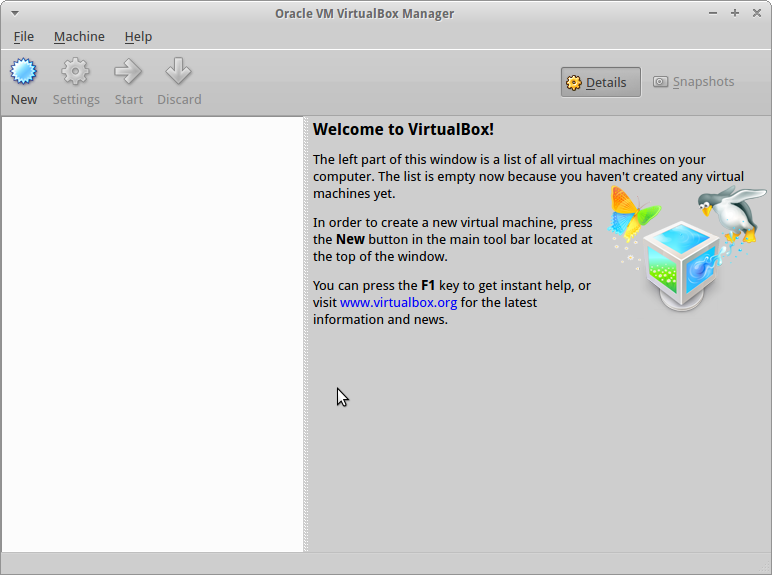The height and width of the screenshot is (575, 772).
Task: Click the bold 'New' word in welcome text
Action: [350, 239]
